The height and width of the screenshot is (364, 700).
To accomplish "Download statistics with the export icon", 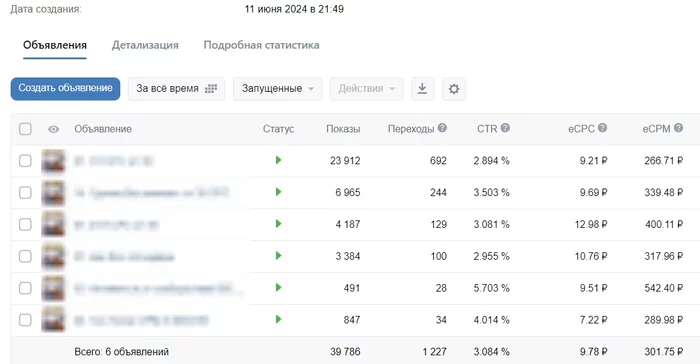I will click(x=422, y=88).
